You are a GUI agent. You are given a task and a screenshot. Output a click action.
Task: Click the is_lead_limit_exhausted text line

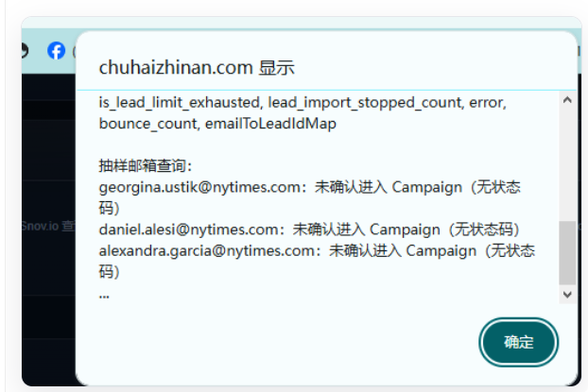point(303,102)
